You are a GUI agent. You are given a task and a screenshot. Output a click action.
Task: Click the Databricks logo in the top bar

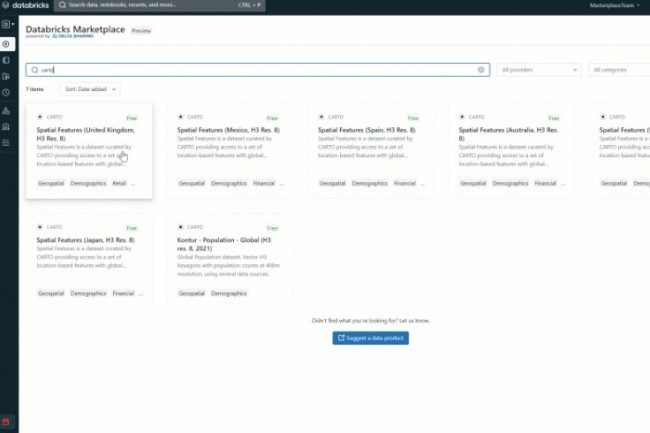26,5
